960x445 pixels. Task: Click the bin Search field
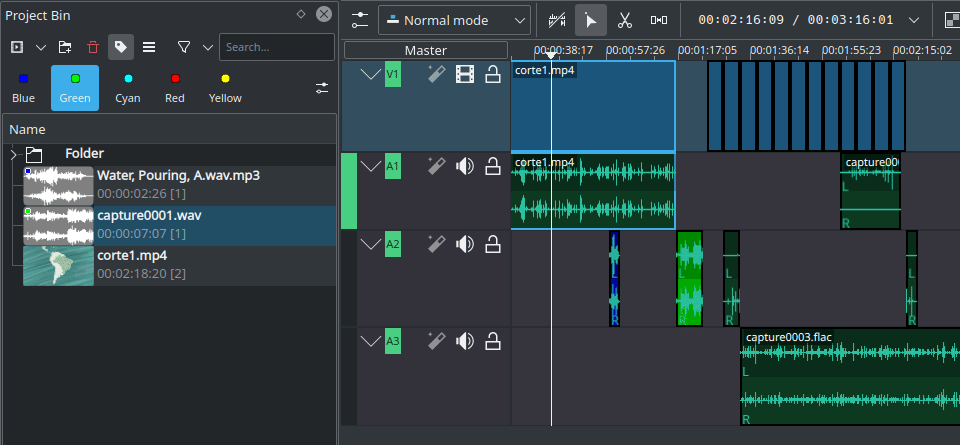276,47
